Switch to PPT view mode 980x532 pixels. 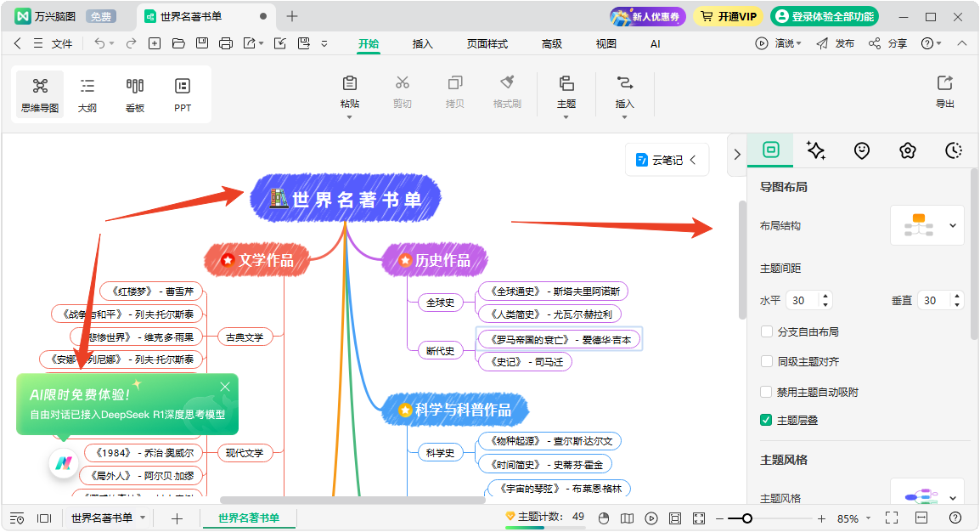tap(183, 93)
